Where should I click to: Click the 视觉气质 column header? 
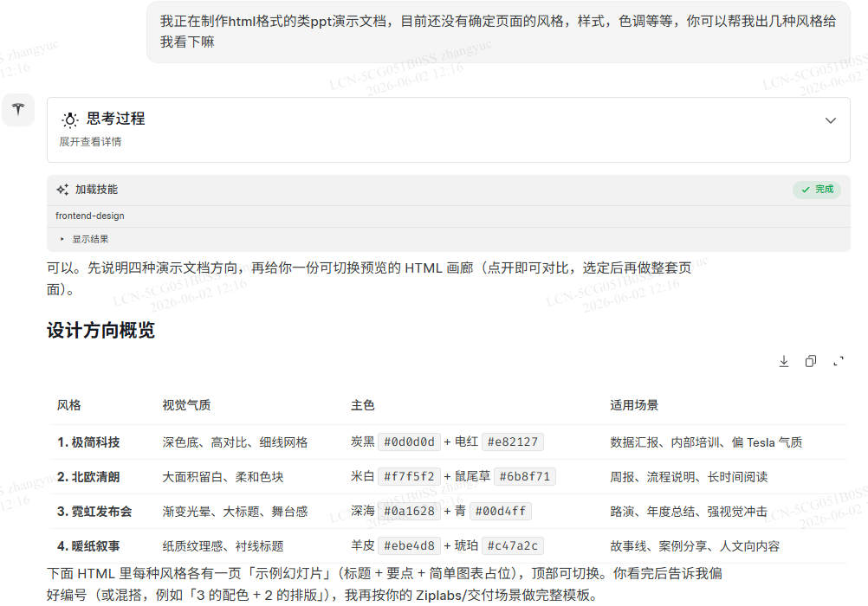pyautogui.click(x=186, y=405)
